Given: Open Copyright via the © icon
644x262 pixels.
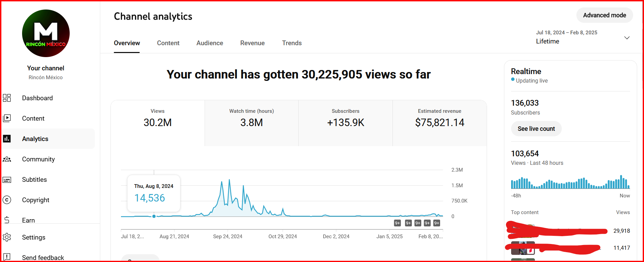Looking at the screenshot, I should [x=7, y=200].
